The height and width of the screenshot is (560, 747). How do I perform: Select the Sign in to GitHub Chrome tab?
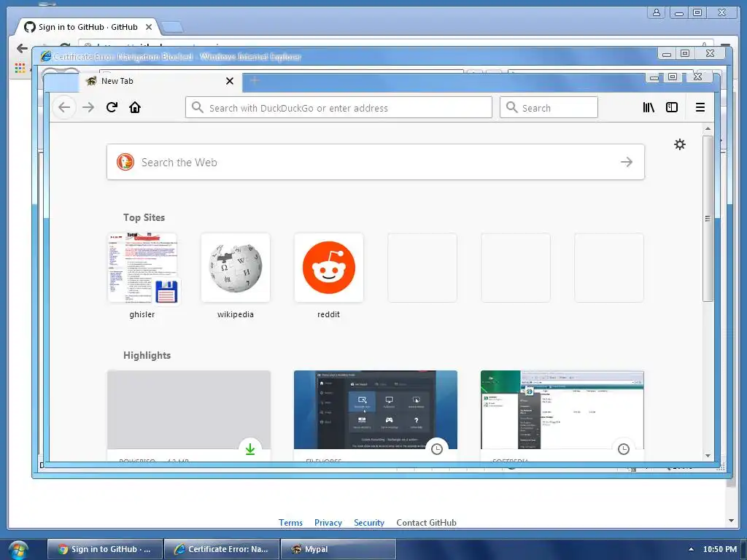tap(88, 27)
